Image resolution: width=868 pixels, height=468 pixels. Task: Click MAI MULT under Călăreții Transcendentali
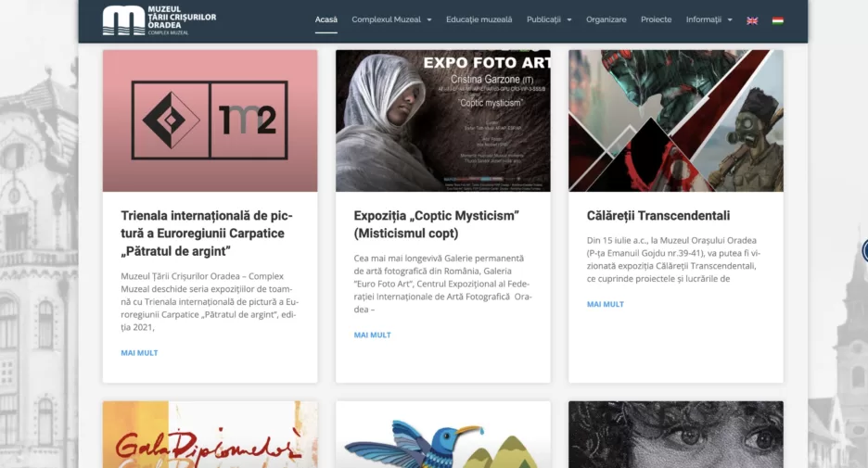click(x=606, y=304)
